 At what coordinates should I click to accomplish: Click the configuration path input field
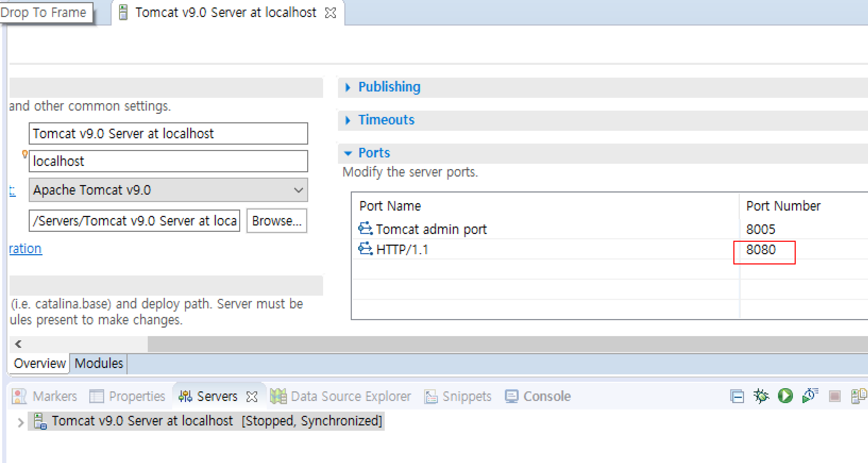coord(134,221)
